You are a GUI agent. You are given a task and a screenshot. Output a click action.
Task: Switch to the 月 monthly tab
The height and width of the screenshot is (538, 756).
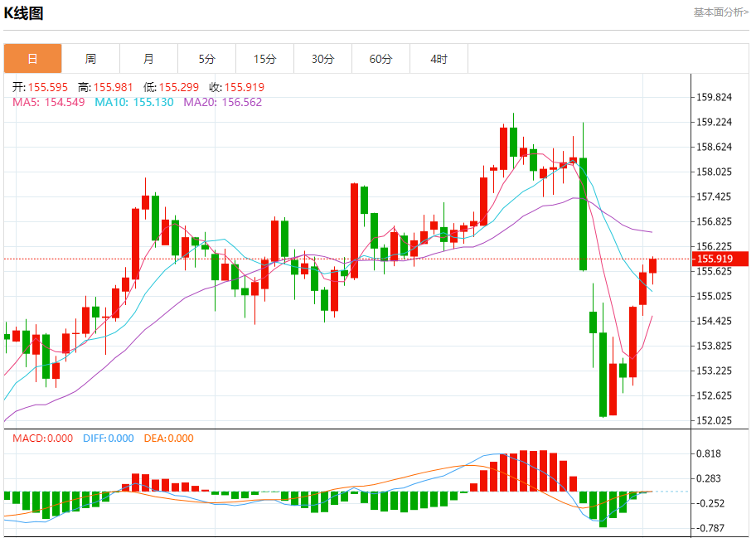point(148,59)
